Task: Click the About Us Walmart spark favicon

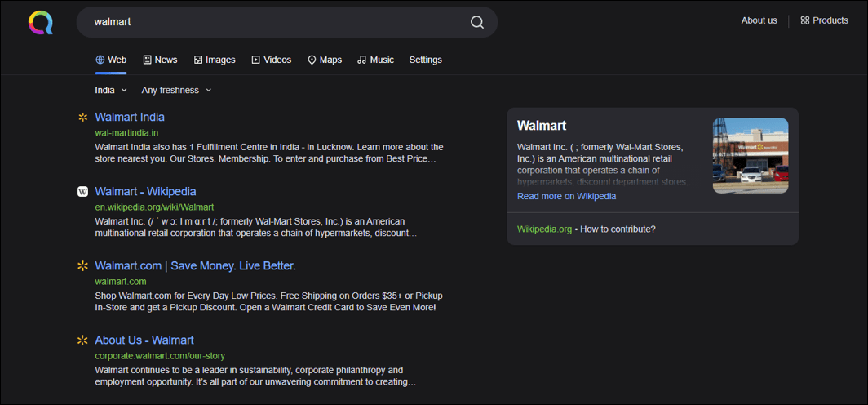Action: click(x=82, y=340)
